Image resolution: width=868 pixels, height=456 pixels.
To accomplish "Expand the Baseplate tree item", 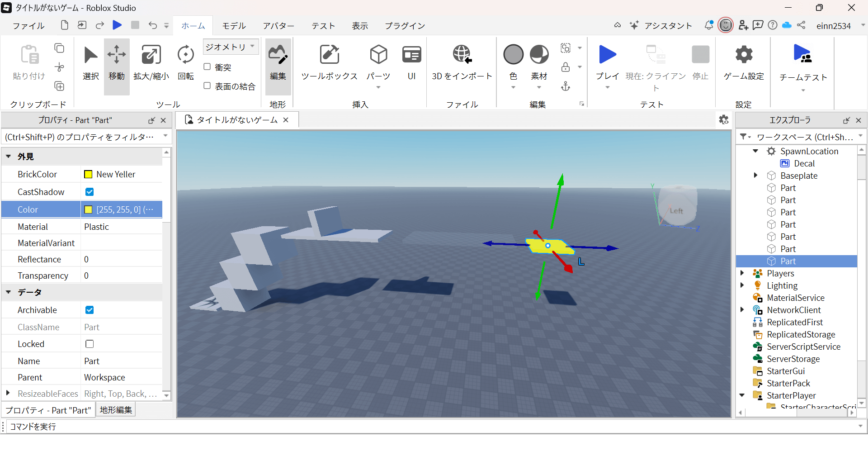I will click(755, 176).
